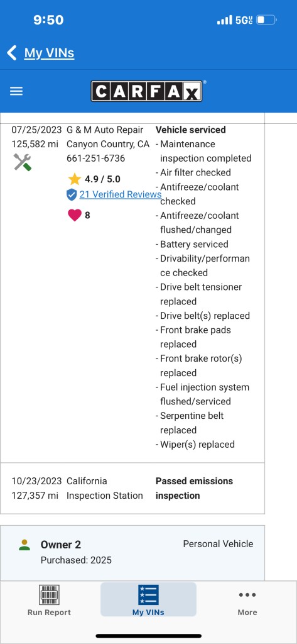Expand the Owner 2 section header
Image resolution: width=297 pixels, height=644 pixels.
pyautogui.click(x=132, y=552)
